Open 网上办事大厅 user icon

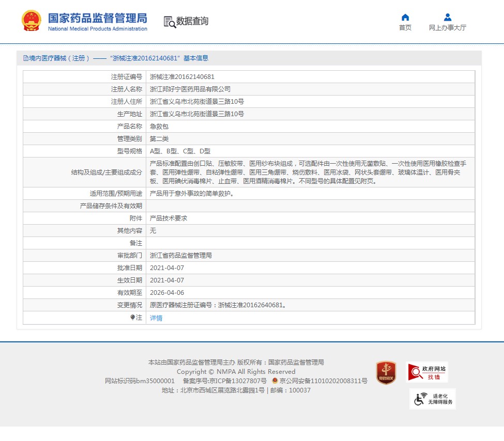coord(448,18)
